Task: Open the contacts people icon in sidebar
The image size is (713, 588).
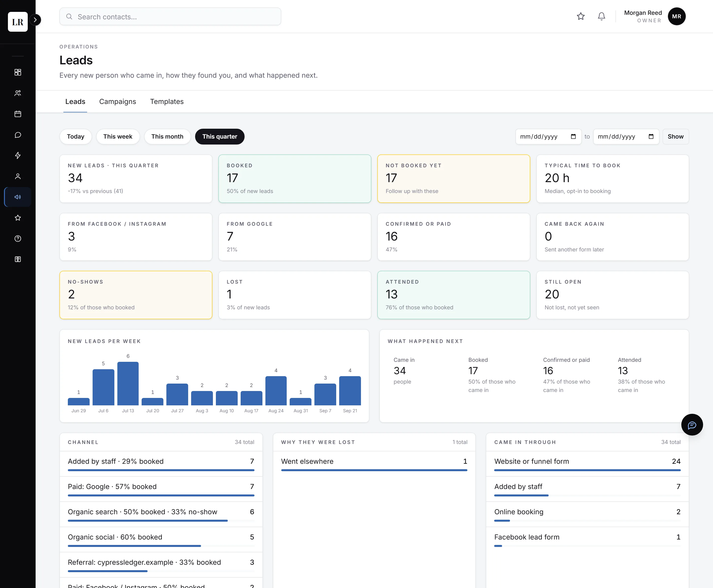Action: click(x=18, y=93)
